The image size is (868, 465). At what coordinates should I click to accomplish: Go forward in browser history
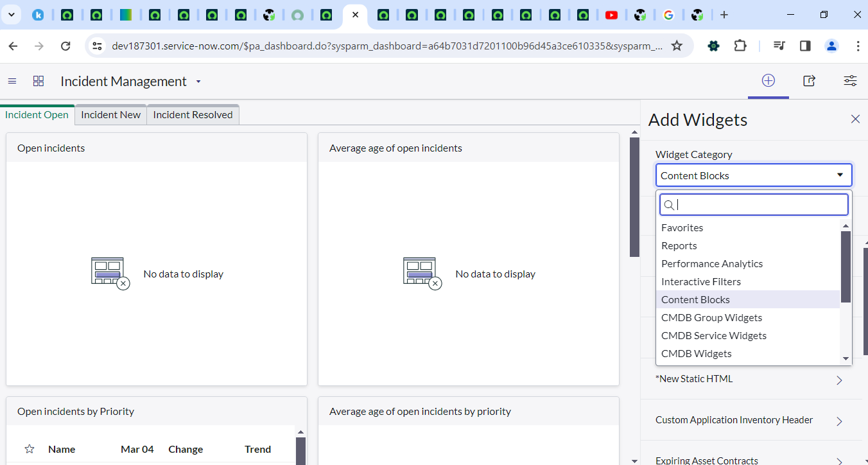click(x=39, y=46)
